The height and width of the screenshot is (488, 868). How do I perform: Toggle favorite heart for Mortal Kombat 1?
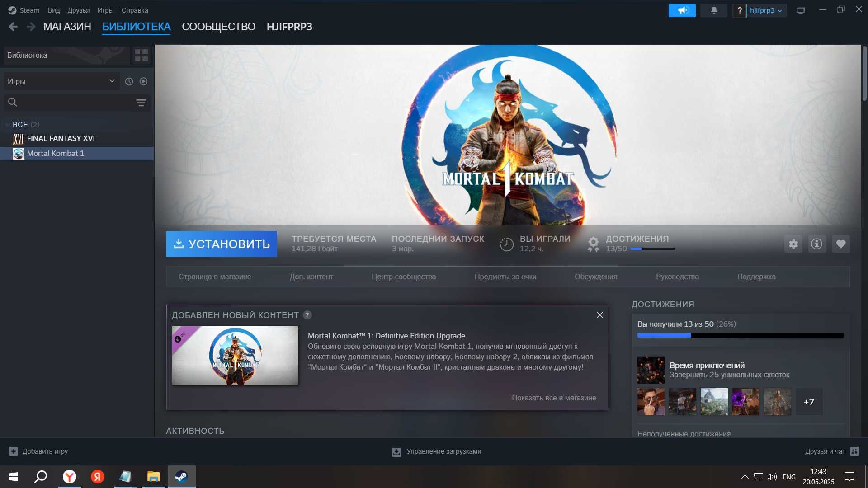[x=841, y=244]
